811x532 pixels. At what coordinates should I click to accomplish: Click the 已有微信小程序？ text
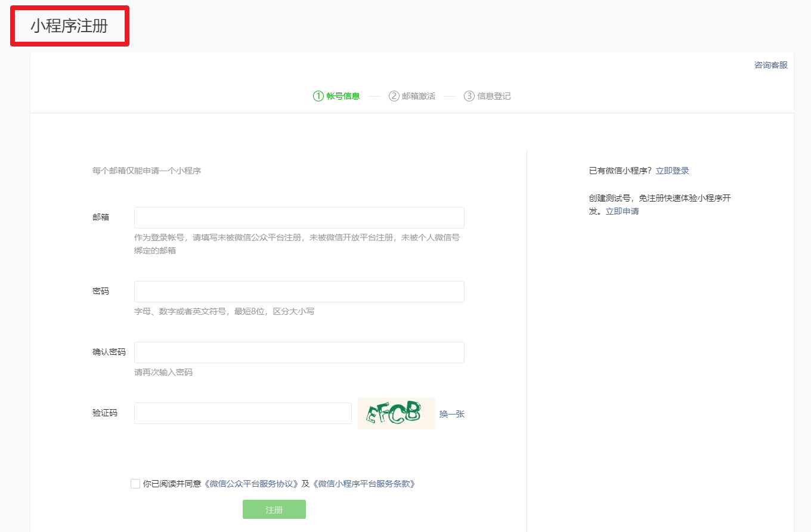pyautogui.click(x=621, y=171)
